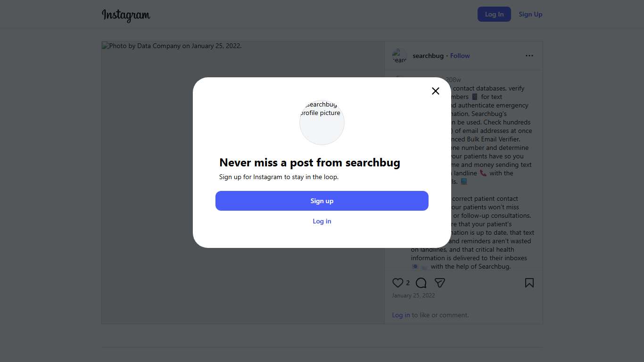Click the January 25, 2022 post date
644x362 pixels.
point(413,296)
